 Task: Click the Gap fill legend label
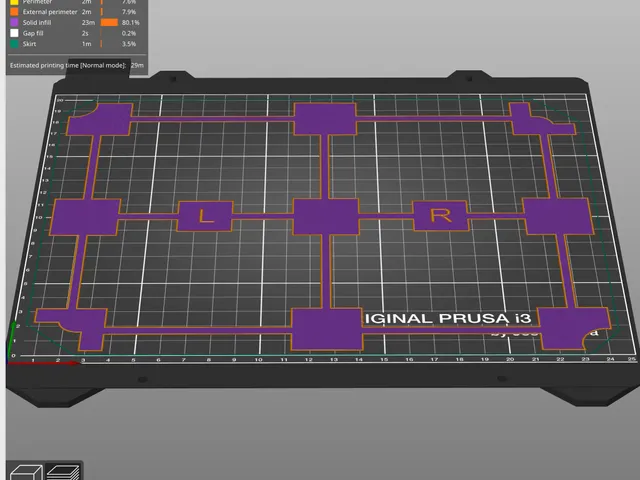[33, 33]
